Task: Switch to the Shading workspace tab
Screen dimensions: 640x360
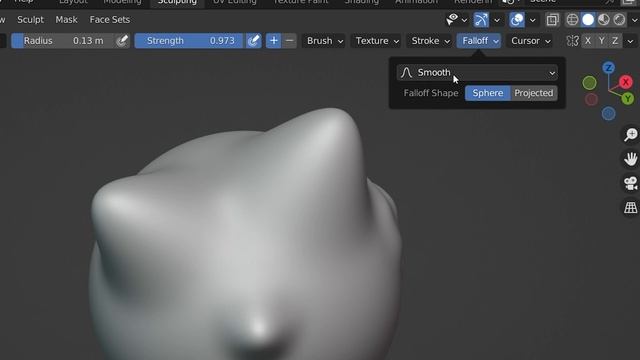Action: 361,2
